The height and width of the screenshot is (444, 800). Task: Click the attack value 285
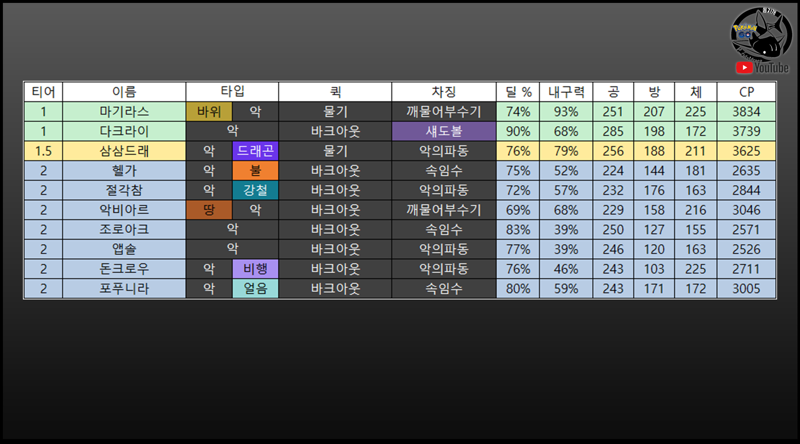pyautogui.click(x=613, y=131)
